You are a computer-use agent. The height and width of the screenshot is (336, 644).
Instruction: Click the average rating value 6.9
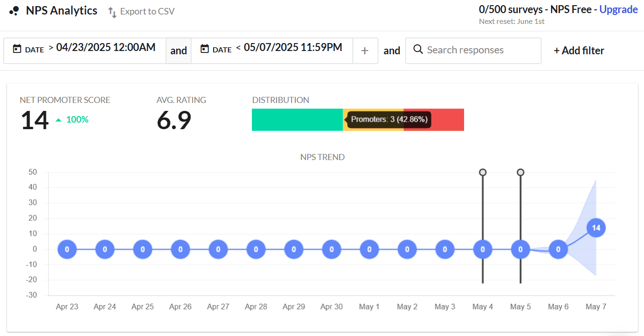174,120
